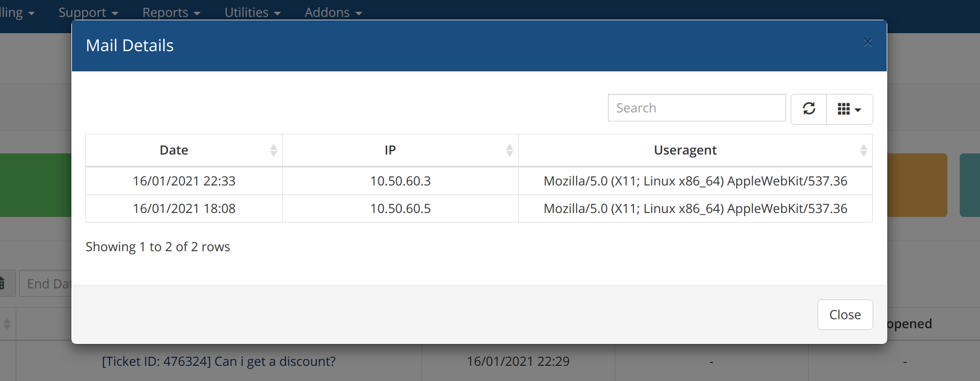Close the dialog with the X icon
Image resolution: width=980 pixels, height=381 pixels.
click(868, 43)
